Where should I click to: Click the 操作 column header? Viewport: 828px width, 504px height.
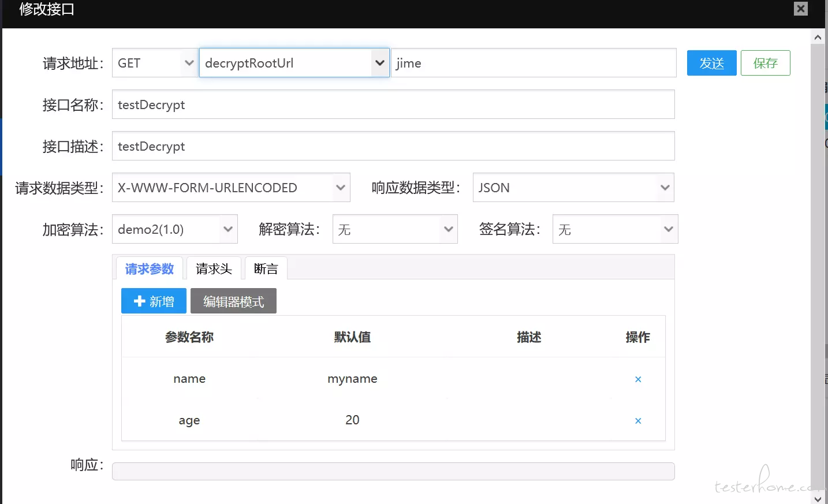pyautogui.click(x=637, y=337)
